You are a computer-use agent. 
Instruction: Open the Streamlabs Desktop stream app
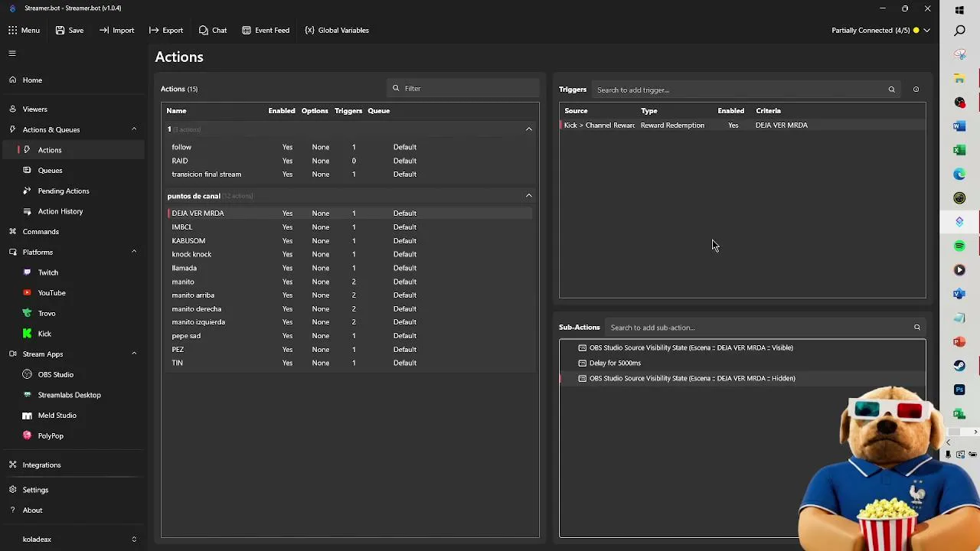tap(69, 395)
